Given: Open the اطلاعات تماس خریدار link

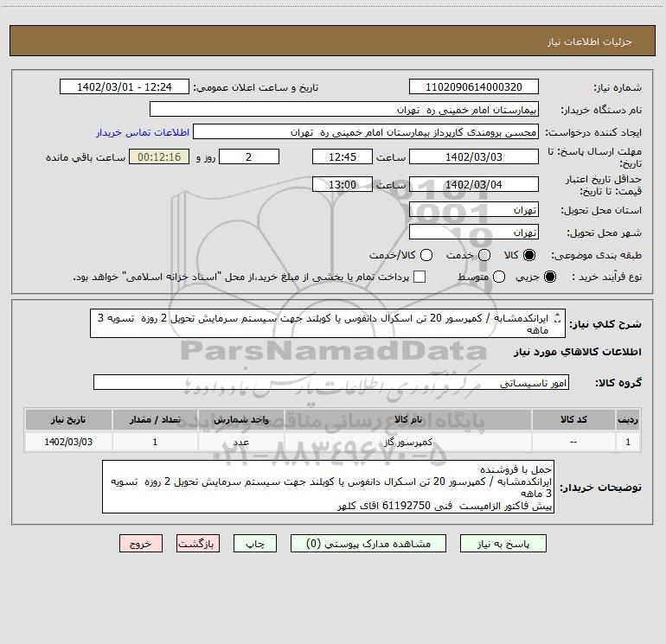Looking at the screenshot, I should pyautogui.click(x=143, y=132).
